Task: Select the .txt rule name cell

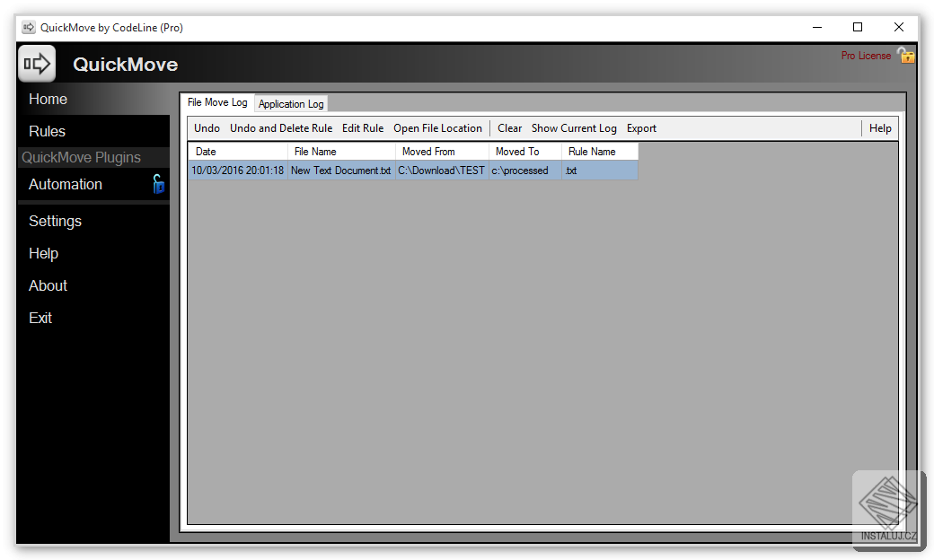Action: pos(600,171)
